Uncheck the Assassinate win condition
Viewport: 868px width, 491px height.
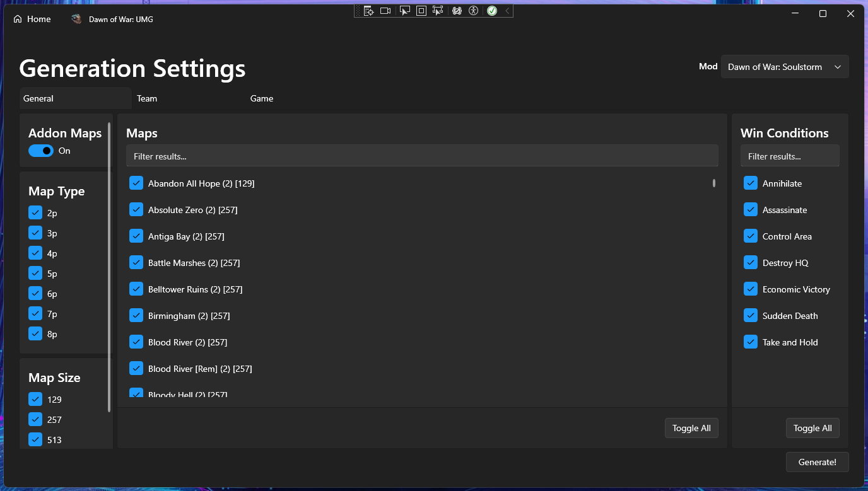pyautogui.click(x=751, y=209)
